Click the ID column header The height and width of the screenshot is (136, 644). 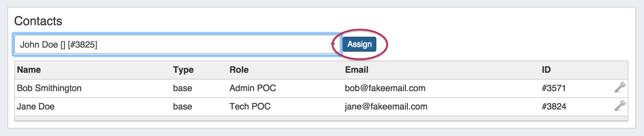[x=546, y=70]
